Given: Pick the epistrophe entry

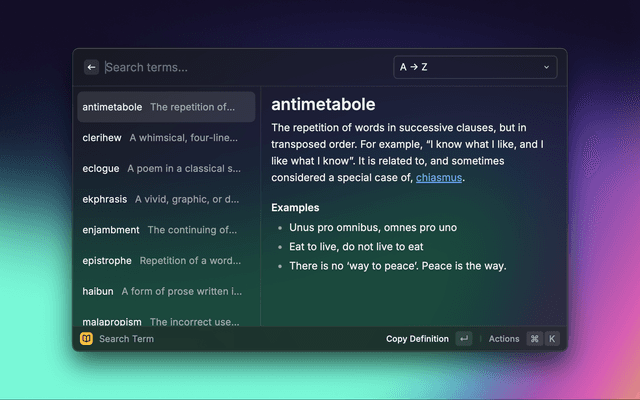Looking at the screenshot, I should (x=166, y=260).
